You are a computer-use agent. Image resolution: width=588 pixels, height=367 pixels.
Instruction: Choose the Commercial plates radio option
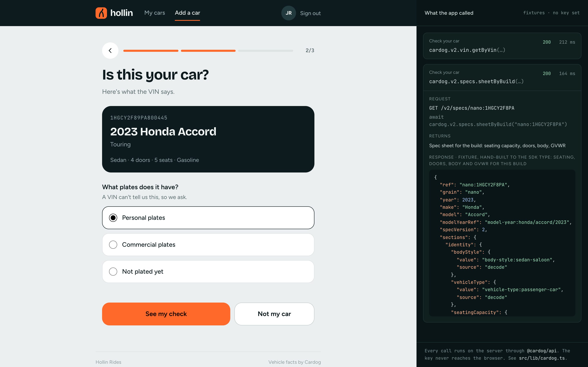pos(208,245)
